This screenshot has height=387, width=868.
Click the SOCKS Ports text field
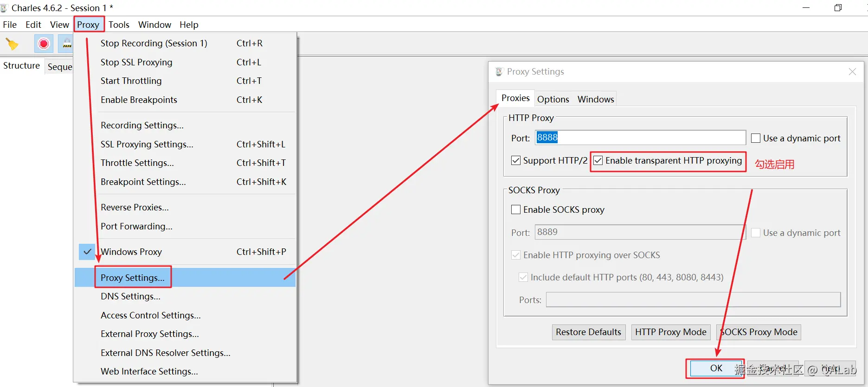click(x=693, y=299)
